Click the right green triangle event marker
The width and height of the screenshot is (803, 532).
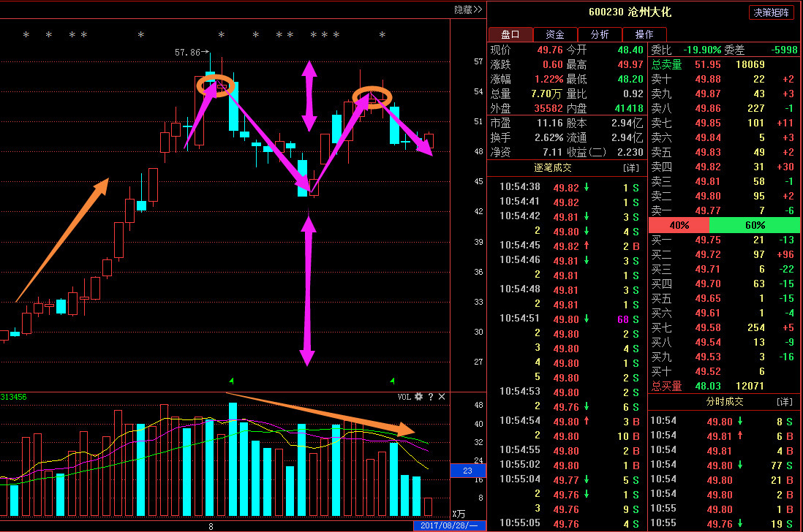click(393, 381)
